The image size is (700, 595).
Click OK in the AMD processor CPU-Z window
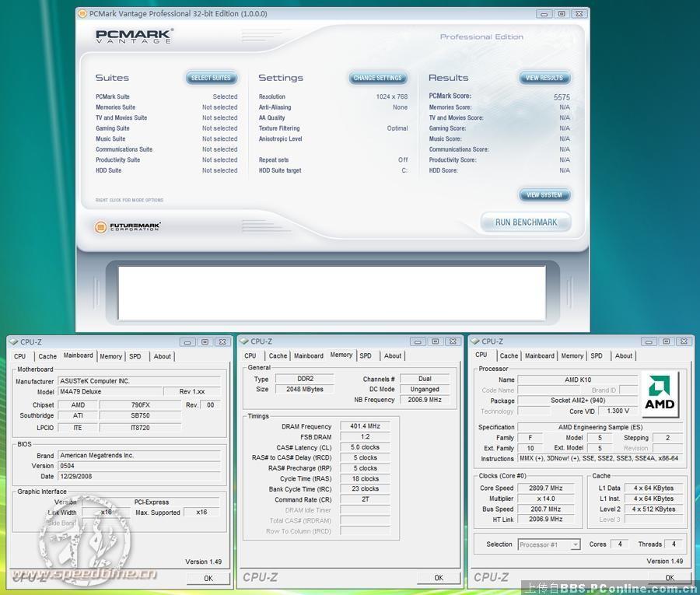[669, 578]
